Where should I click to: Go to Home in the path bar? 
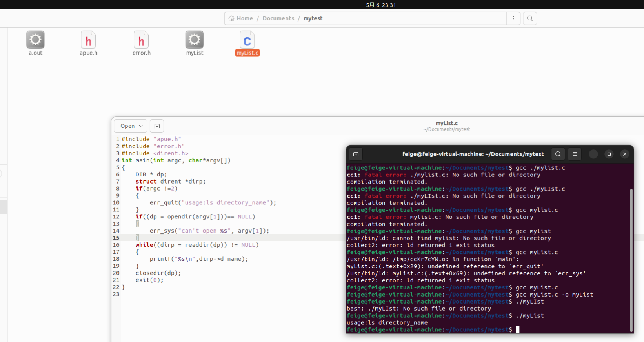(241, 18)
